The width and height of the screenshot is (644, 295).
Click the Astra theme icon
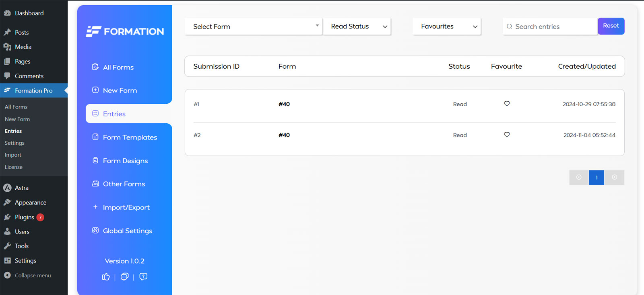point(7,188)
